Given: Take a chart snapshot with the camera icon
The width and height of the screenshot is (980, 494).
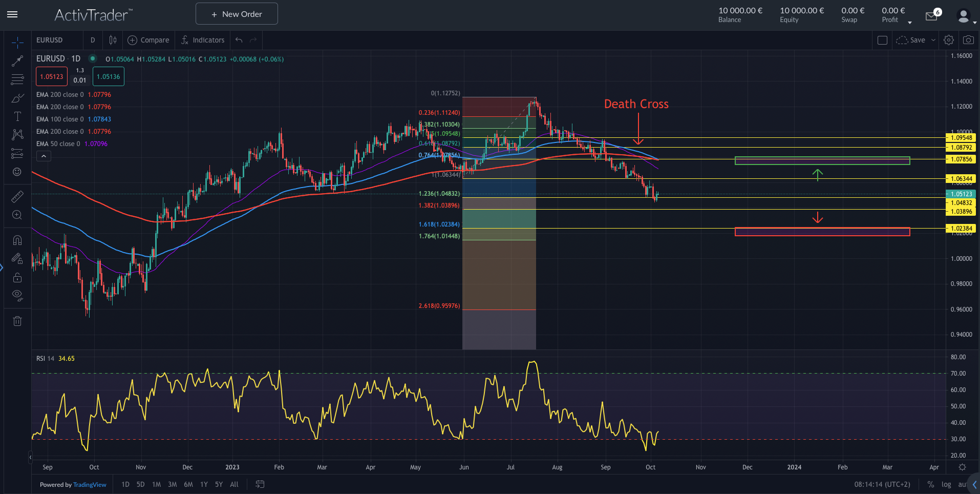Looking at the screenshot, I should click(x=968, y=39).
